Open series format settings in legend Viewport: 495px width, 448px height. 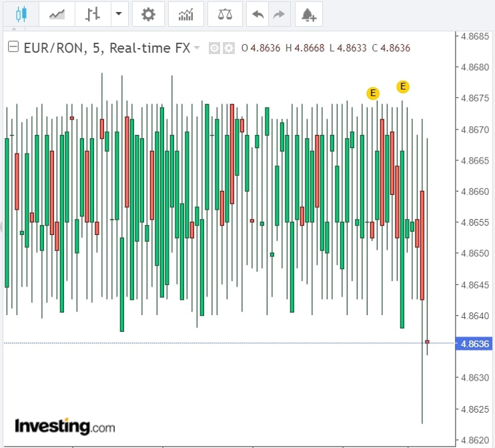228,48
